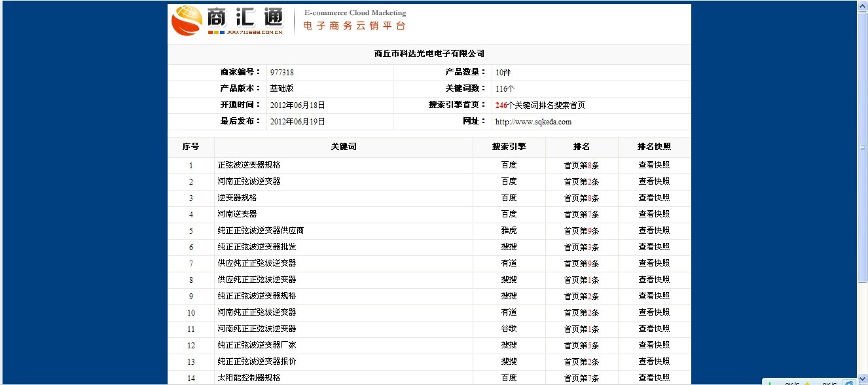Click the 序号 column header
The image size is (868, 385).
190,147
